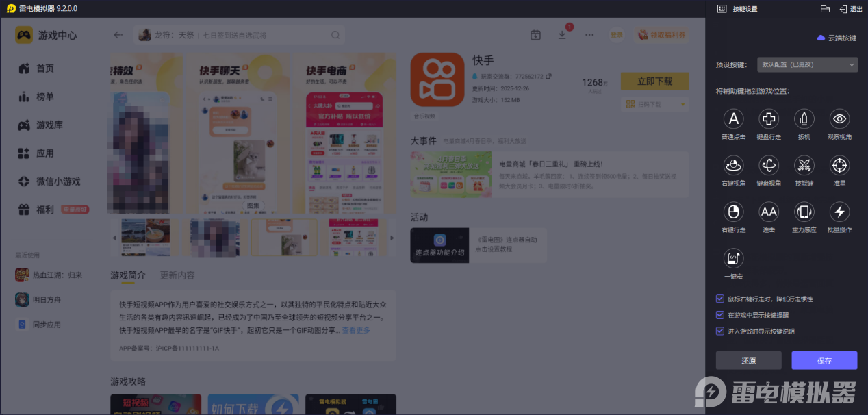Pick the 键盘视角 key icon
868x415 pixels.
(769, 165)
